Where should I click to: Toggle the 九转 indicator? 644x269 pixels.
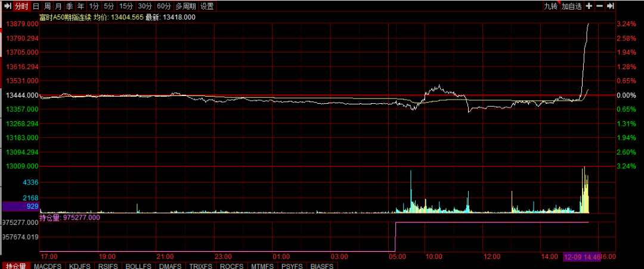coord(550,6)
